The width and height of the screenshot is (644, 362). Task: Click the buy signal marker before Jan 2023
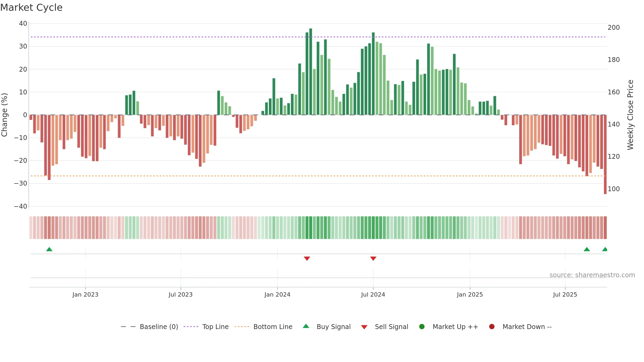(49, 249)
